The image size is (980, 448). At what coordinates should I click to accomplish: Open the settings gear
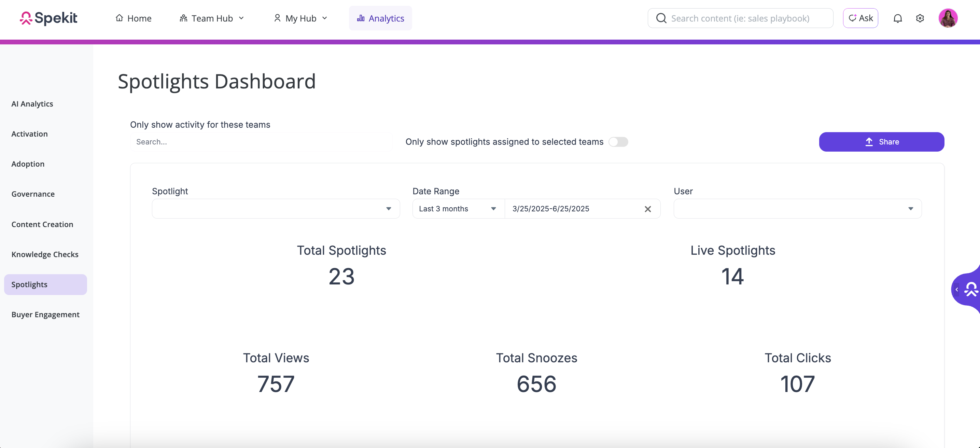(920, 18)
